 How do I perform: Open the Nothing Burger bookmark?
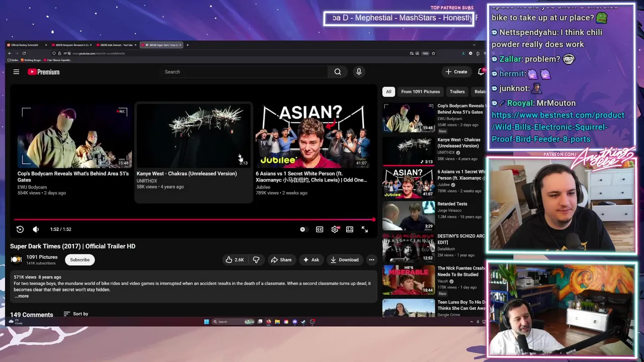[31, 60]
